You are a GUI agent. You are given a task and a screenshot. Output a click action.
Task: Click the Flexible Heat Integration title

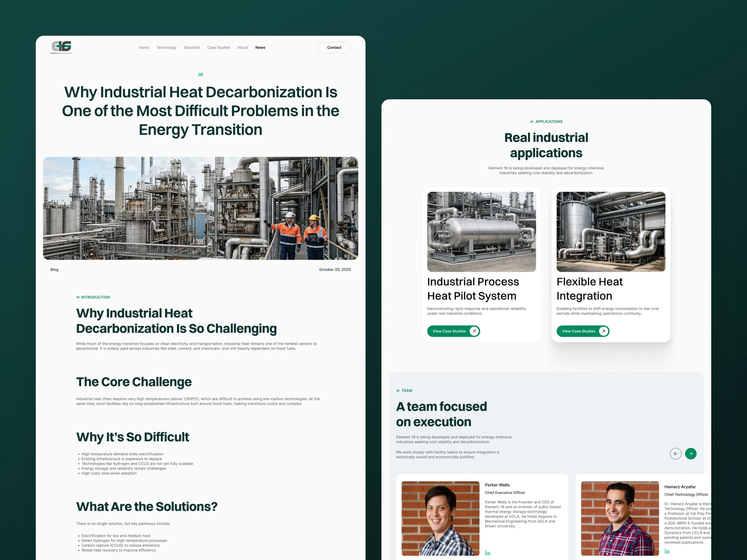(590, 289)
